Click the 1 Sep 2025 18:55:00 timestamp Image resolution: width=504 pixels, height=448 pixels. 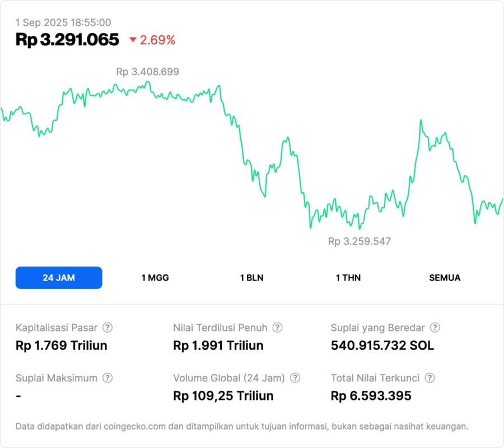click(63, 22)
